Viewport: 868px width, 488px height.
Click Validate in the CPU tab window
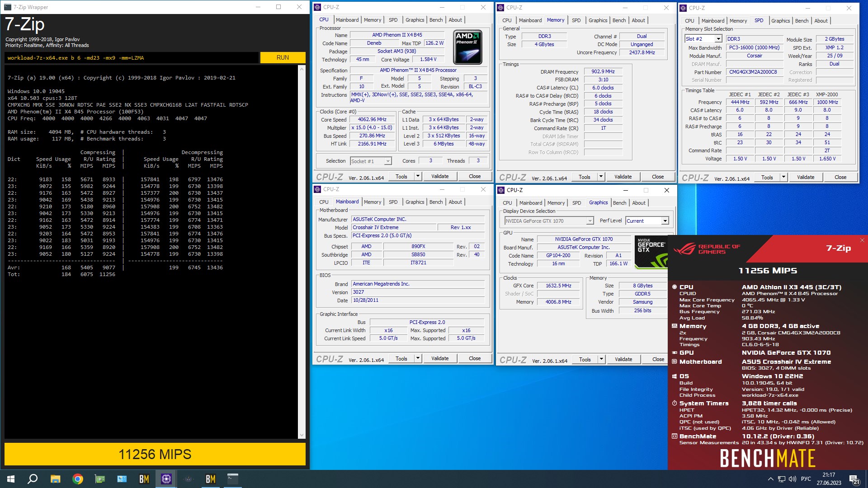440,176
